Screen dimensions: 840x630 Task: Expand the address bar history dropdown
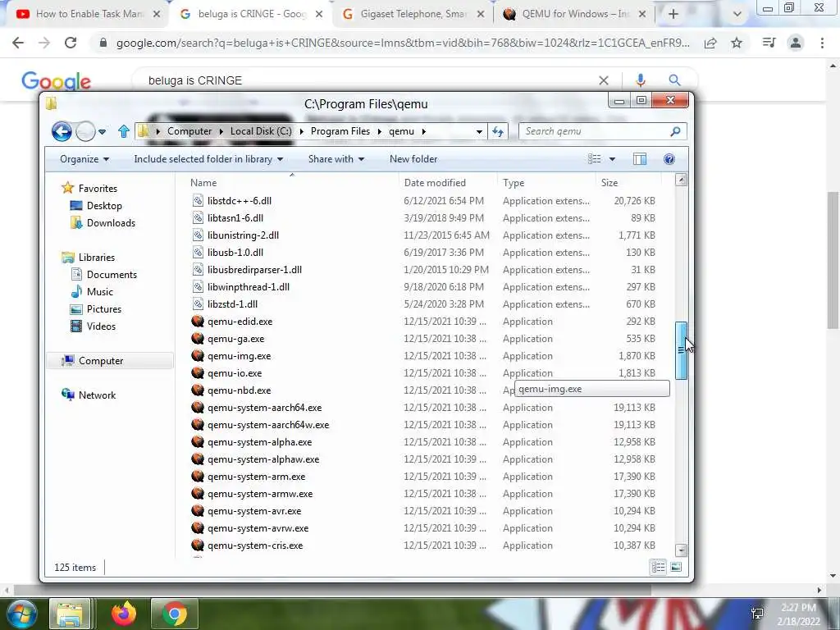(479, 131)
